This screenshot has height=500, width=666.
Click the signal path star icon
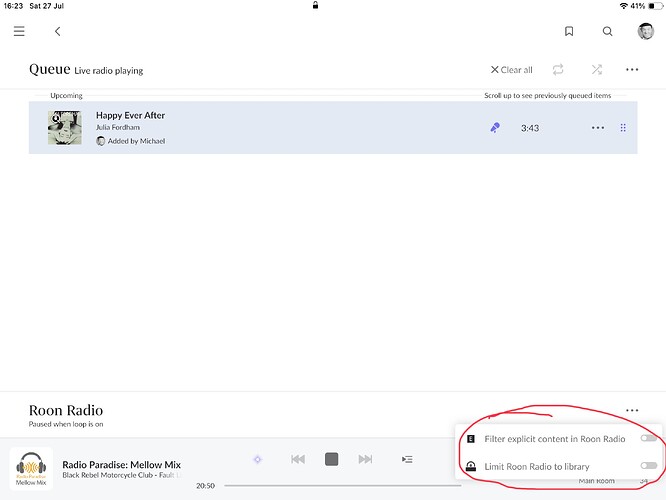[257, 459]
